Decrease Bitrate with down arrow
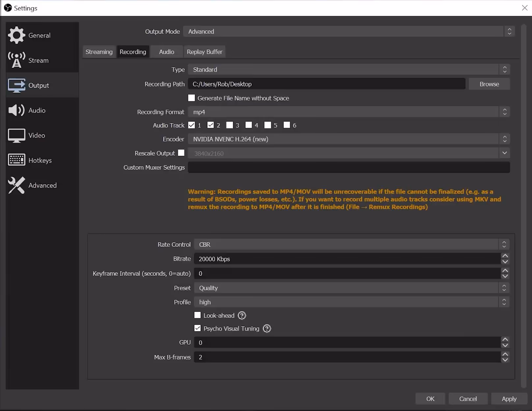This screenshot has width=532, height=411. (x=505, y=262)
